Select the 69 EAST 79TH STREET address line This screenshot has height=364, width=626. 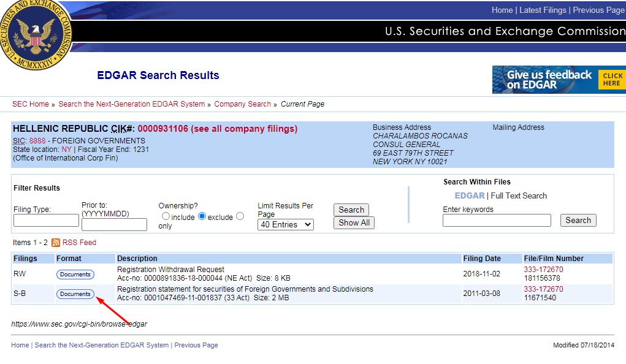(413, 153)
